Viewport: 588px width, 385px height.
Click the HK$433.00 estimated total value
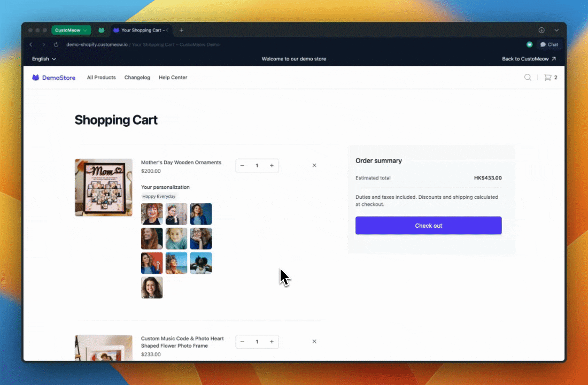click(488, 178)
